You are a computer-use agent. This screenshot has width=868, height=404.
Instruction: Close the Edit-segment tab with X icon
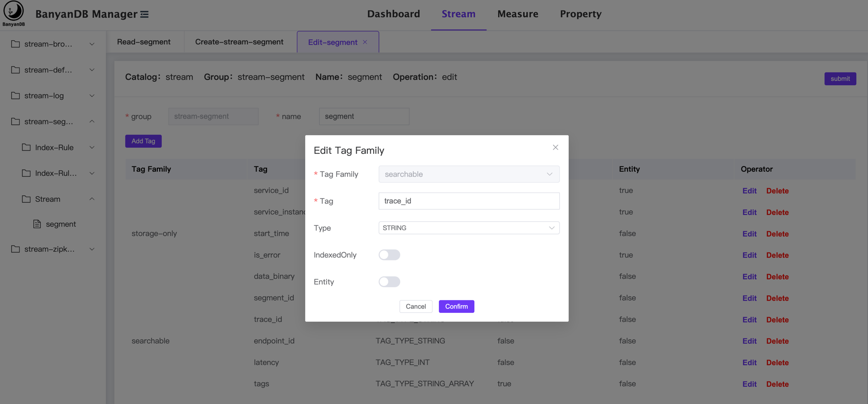365,42
